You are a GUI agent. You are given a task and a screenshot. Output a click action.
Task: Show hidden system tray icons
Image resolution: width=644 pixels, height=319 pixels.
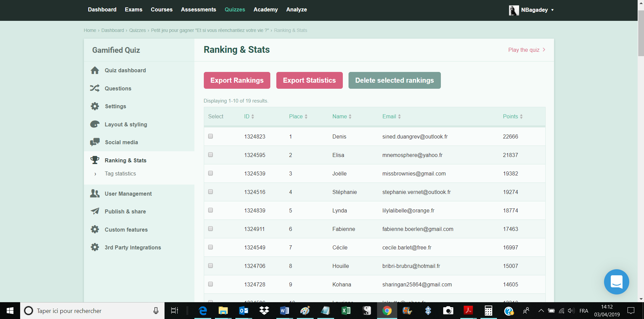[x=541, y=311]
